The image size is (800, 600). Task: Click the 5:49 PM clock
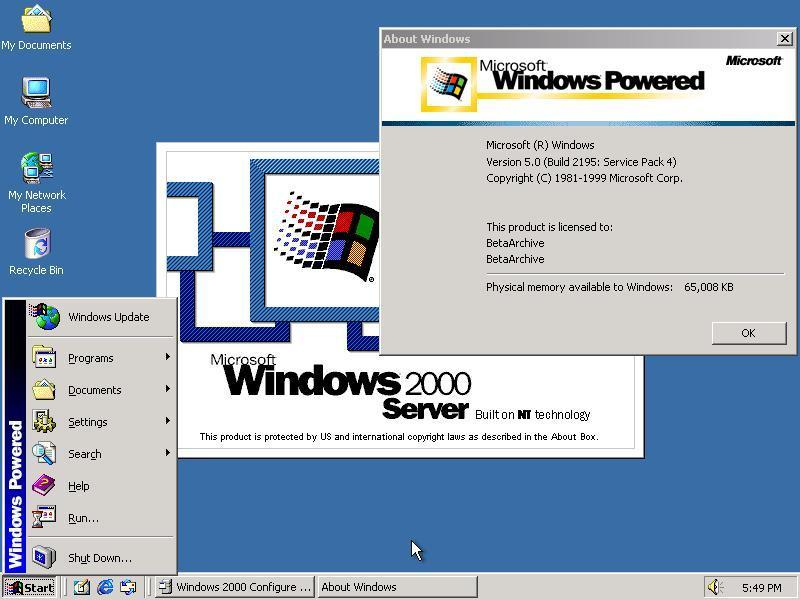tap(762, 588)
